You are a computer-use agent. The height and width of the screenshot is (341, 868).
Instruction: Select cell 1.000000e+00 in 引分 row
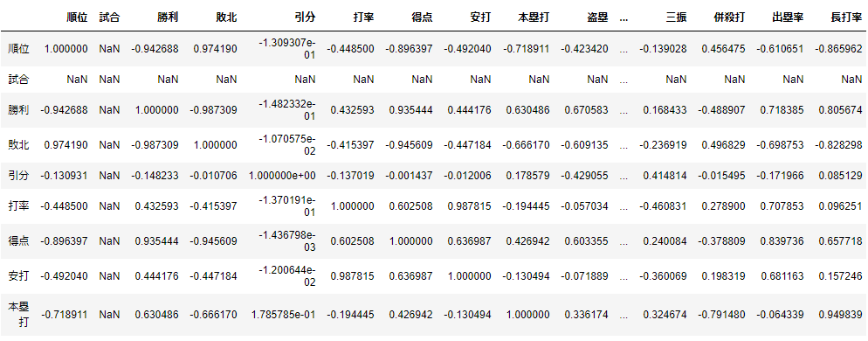[x=282, y=175]
